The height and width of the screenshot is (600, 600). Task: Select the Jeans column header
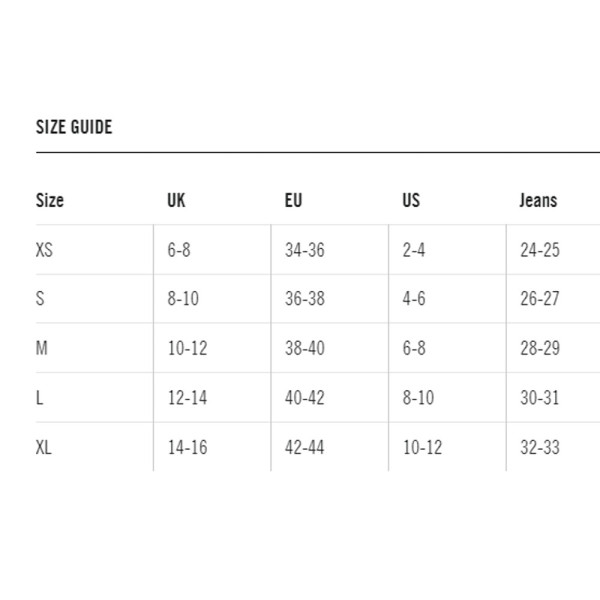[x=538, y=200]
